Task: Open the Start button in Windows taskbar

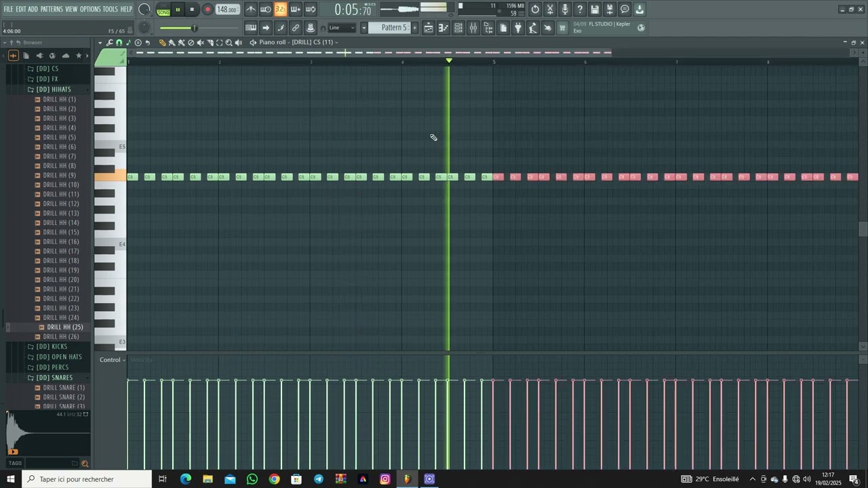Action: (x=11, y=479)
